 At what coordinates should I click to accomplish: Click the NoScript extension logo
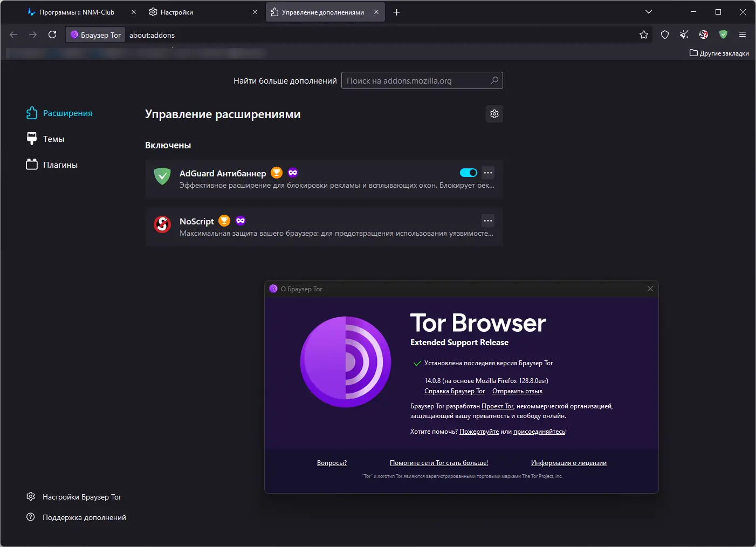[162, 224]
